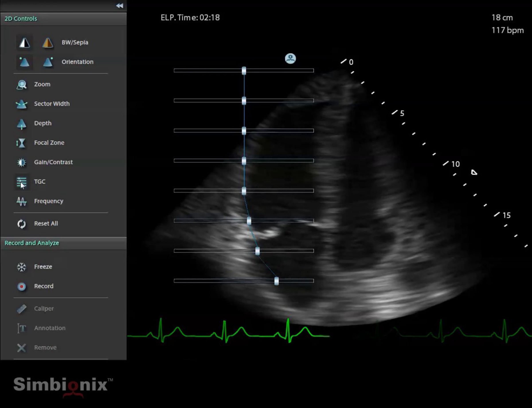This screenshot has height=408, width=532.
Task: Collapse the side panel with double arrow
Action: (119, 6)
